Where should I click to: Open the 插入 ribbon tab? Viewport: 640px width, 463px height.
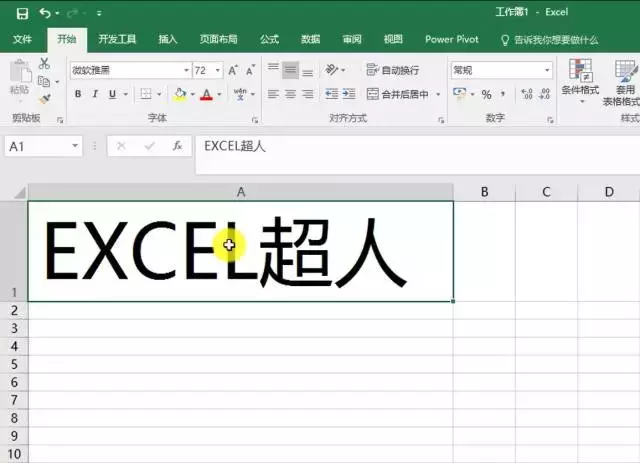tap(168, 39)
